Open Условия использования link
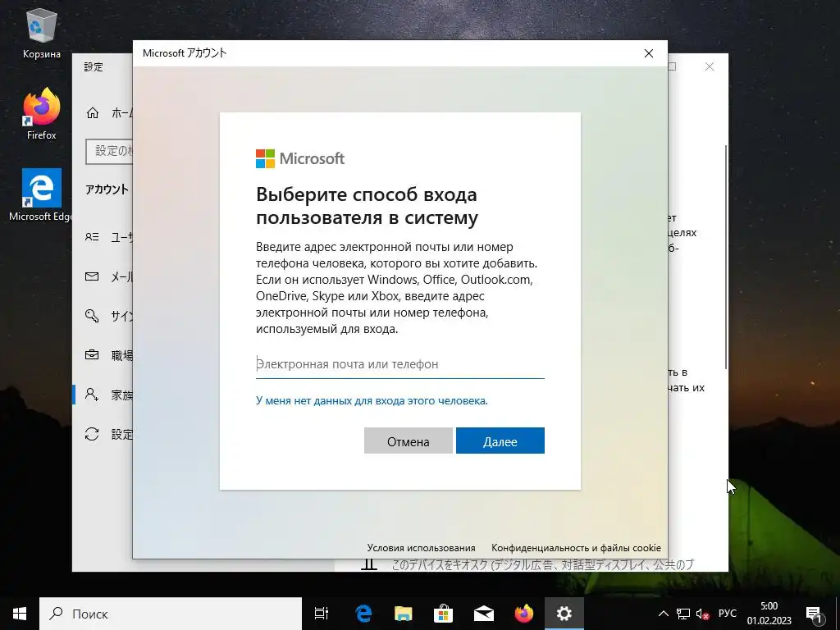 click(421, 547)
